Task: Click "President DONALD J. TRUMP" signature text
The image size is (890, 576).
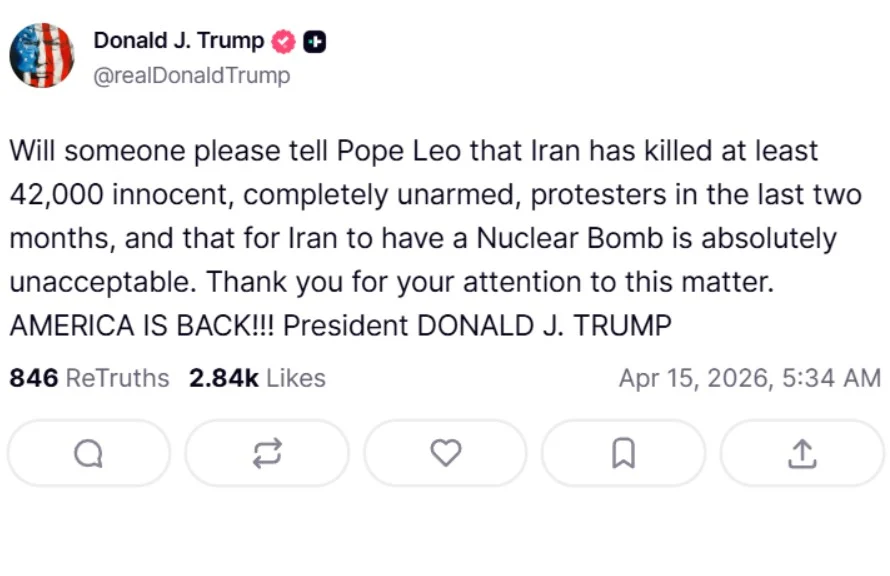Action: (x=484, y=326)
